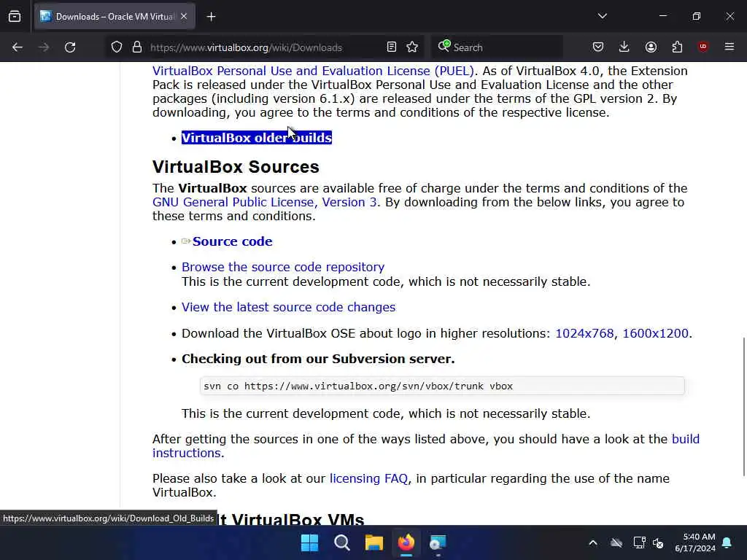
Task: Click the svn co command code box
Action: pyautogui.click(x=442, y=386)
